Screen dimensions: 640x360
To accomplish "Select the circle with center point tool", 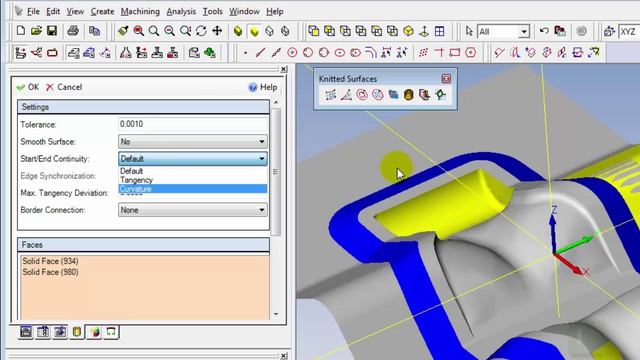I will [292, 53].
